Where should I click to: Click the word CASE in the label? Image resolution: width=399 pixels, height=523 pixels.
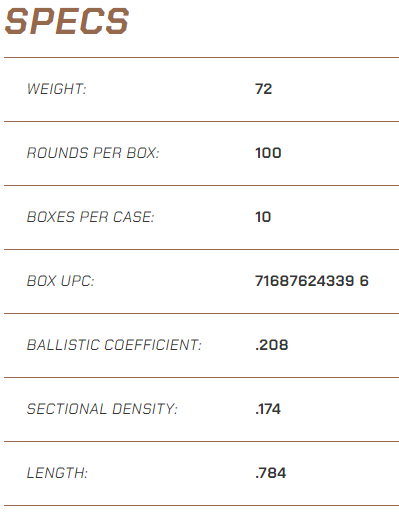tap(133, 217)
